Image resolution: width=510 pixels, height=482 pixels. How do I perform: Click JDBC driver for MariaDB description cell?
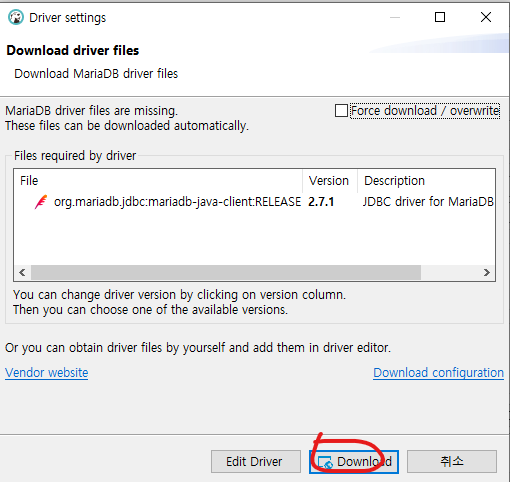pyautogui.click(x=428, y=202)
